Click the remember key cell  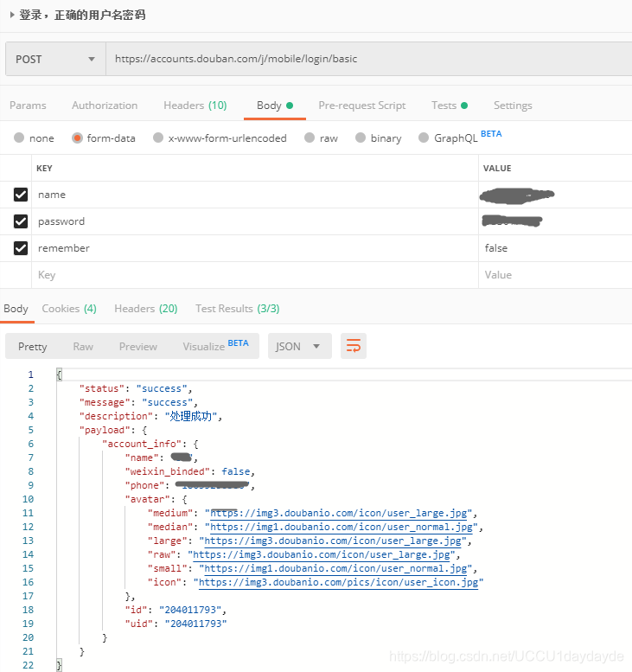[255, 248]
